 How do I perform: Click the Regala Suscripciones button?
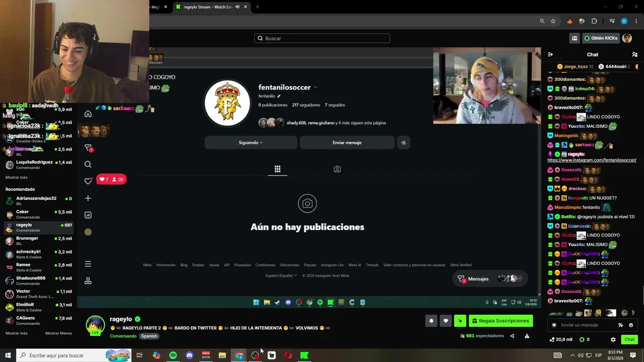(x=501, y=321)
